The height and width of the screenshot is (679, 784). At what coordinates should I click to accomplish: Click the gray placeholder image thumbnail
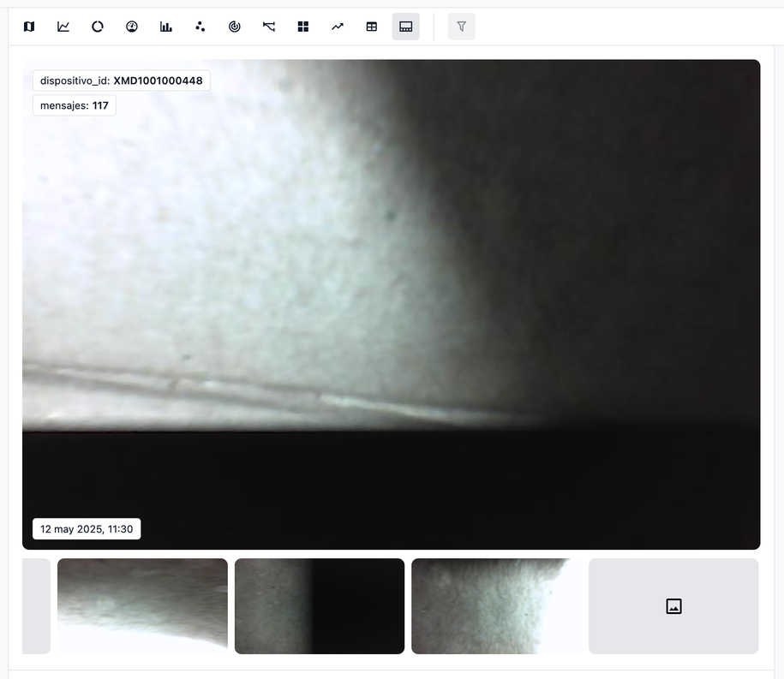[673, 606]
